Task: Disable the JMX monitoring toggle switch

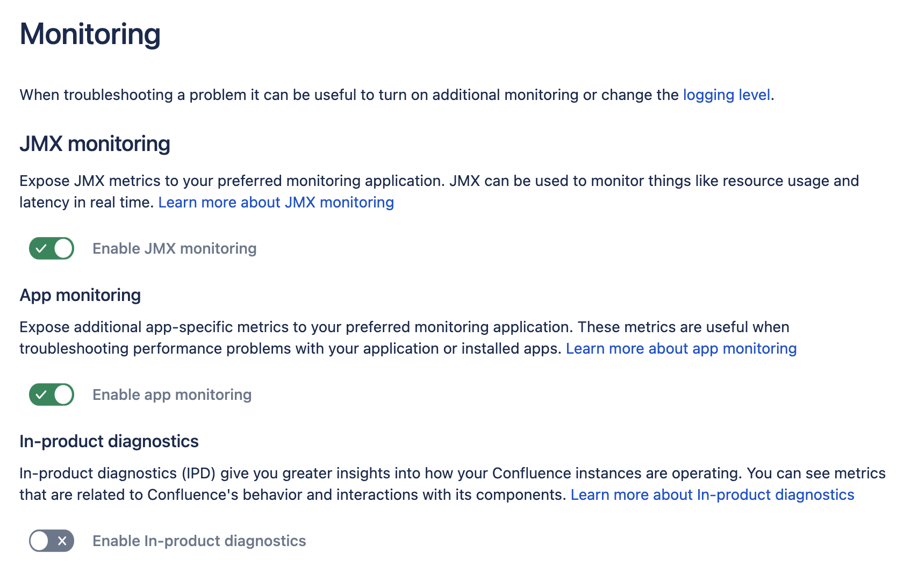Action: click(52, 248)
